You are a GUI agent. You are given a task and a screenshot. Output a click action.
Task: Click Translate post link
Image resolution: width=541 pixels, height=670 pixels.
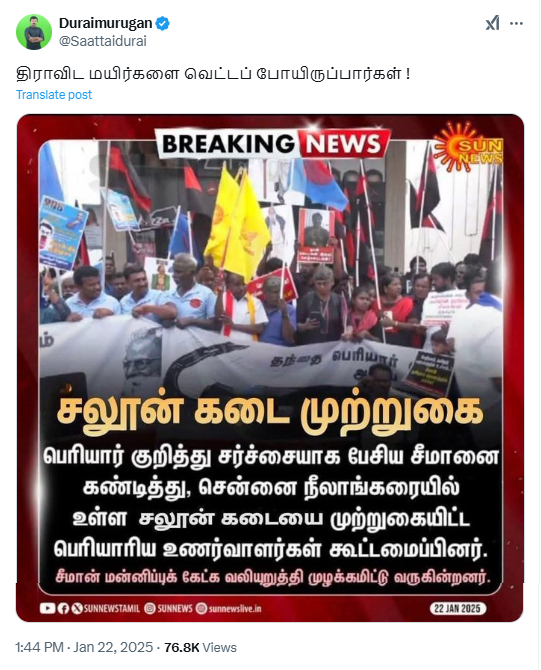tap(54, 95)
